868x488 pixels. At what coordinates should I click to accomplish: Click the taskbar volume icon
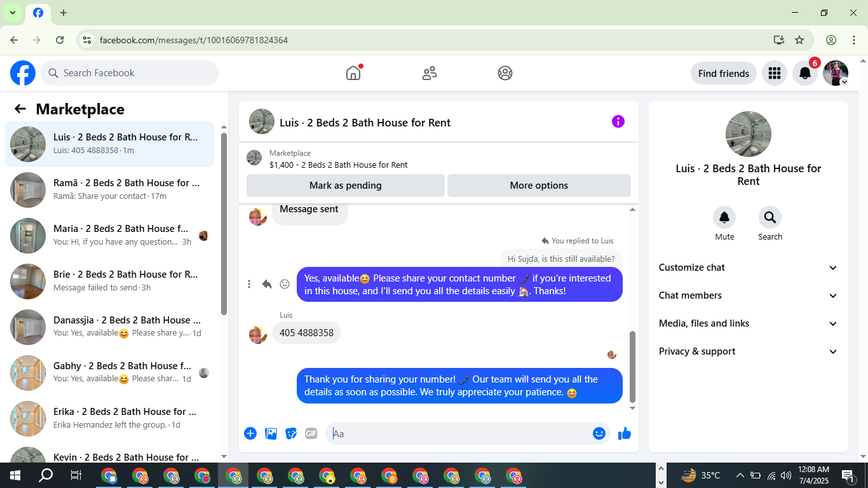pyautogui.click(x=786, y=475)
